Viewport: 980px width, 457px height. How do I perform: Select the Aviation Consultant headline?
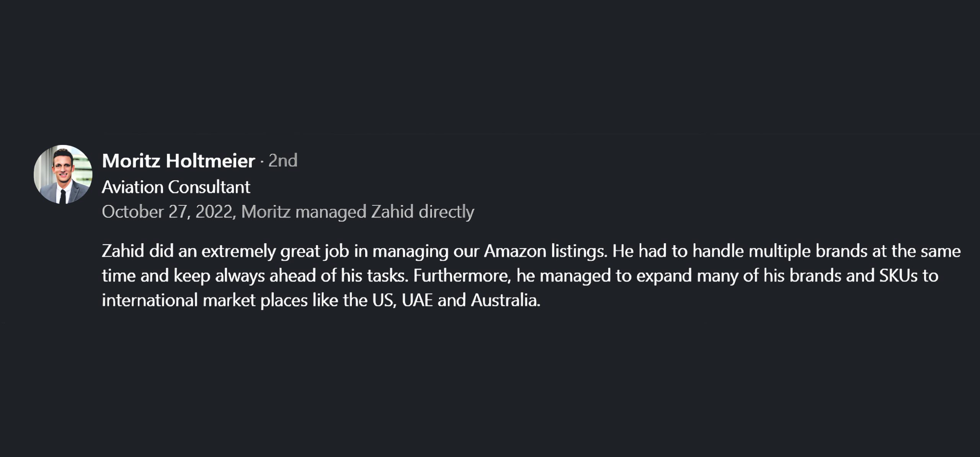(x=176, y=187)
